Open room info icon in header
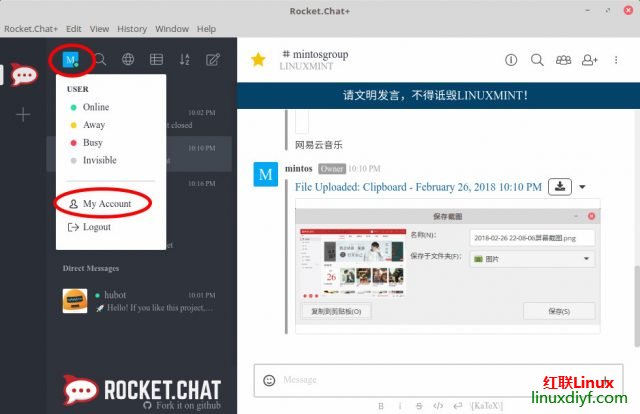This screenshot has width=640, height=414. click(511, 60)
